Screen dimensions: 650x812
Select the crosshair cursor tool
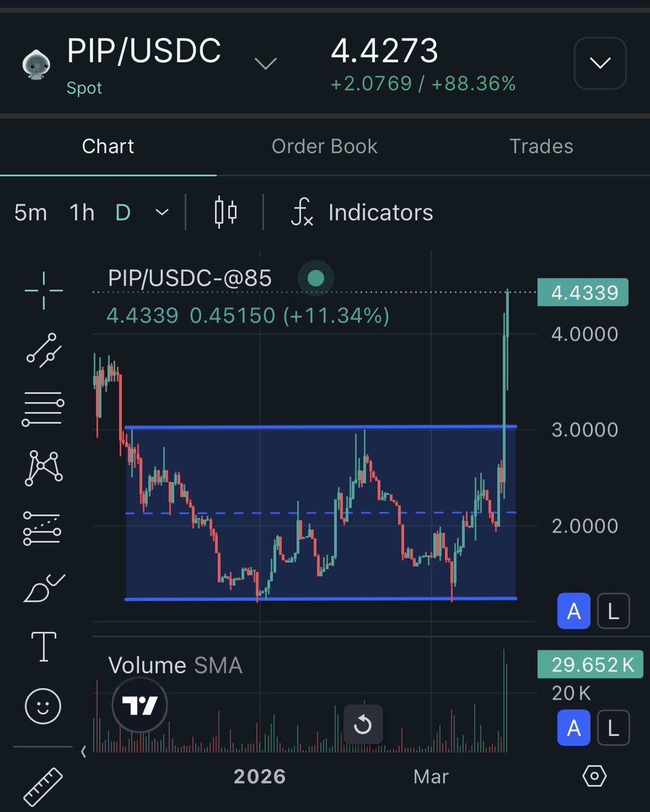(x=42, y=289)
